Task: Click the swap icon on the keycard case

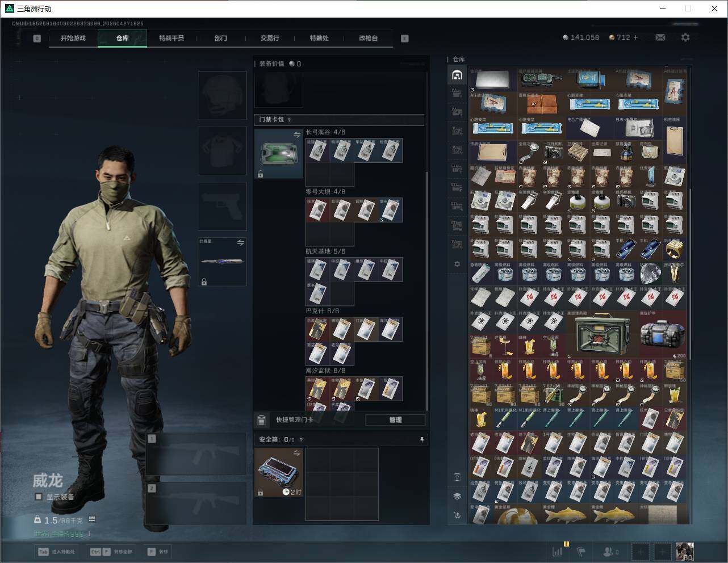Action: 297,135
